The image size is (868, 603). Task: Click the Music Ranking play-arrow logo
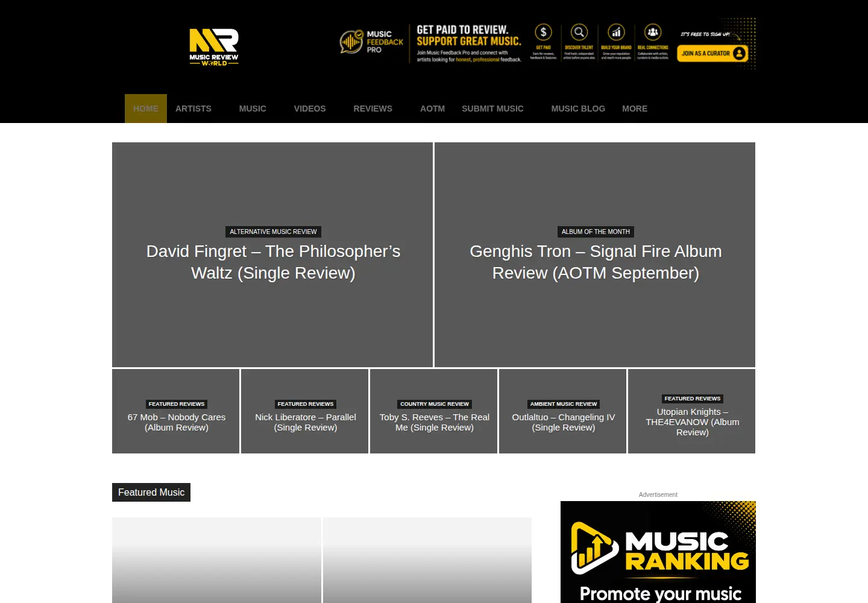[x=594, y=548]
